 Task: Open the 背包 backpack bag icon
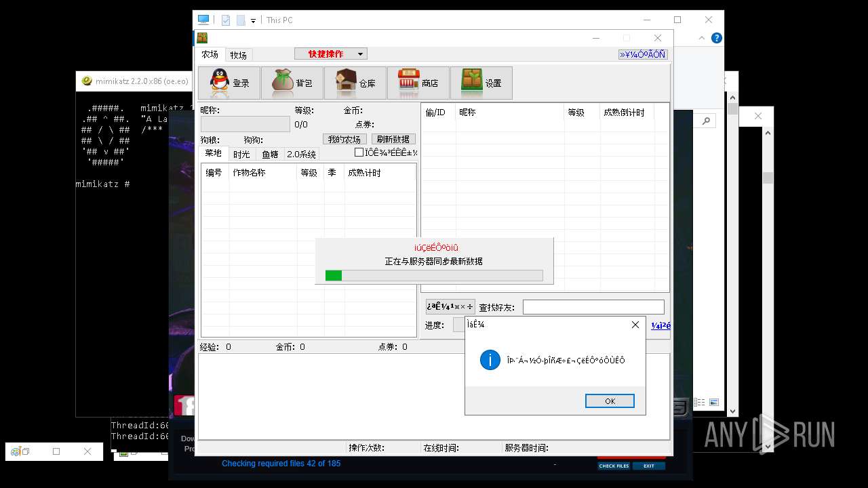point(292,83)
